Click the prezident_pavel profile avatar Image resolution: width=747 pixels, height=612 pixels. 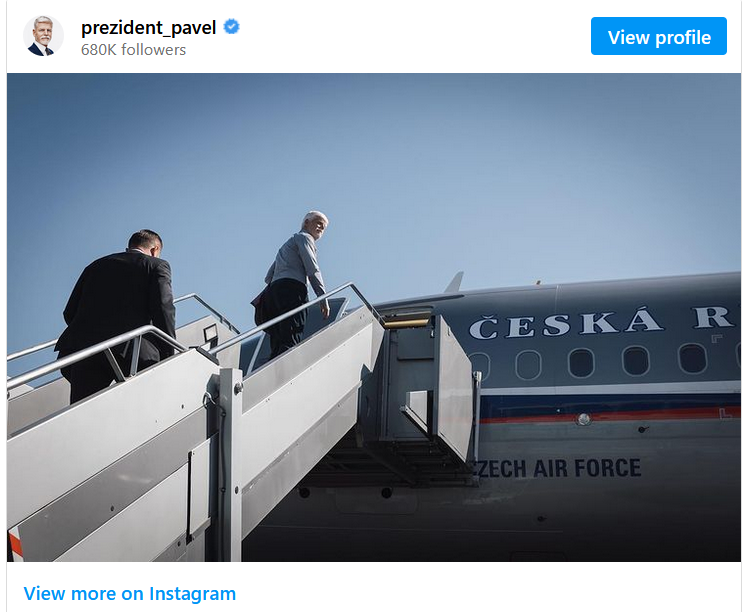pyautogui.click(x=43, y=36)
